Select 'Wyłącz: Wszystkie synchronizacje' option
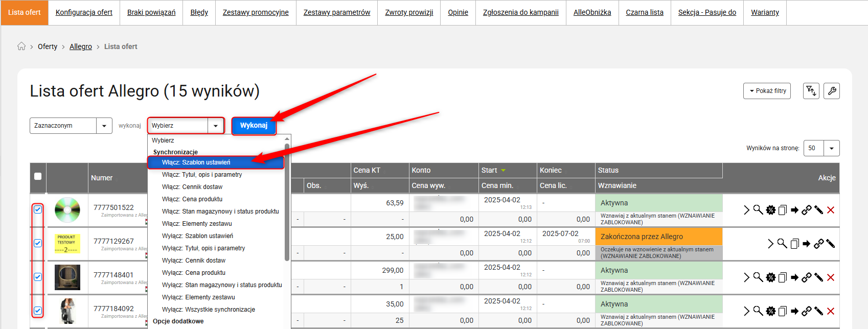Screen dimensions: 868x329 click(216, 310)
